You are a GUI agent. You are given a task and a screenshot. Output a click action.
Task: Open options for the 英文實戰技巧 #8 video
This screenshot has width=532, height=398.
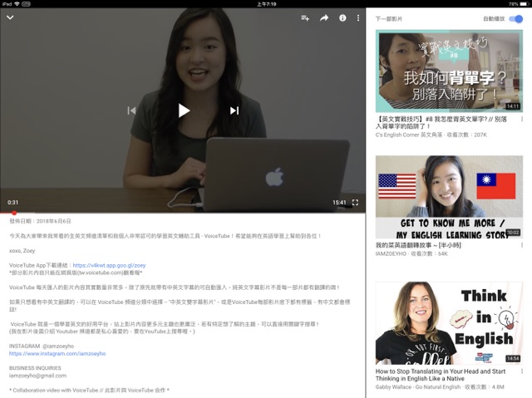pyautogui.click(x=521, y=120)
